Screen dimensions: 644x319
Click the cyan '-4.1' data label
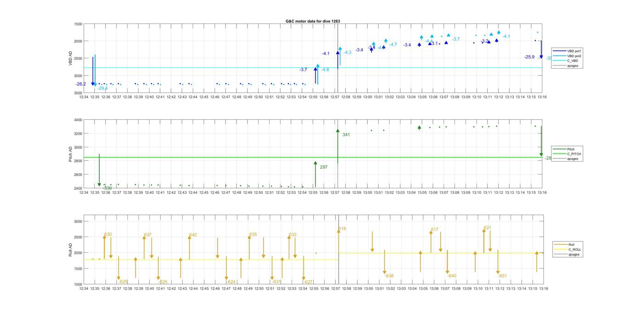(506, 36)
